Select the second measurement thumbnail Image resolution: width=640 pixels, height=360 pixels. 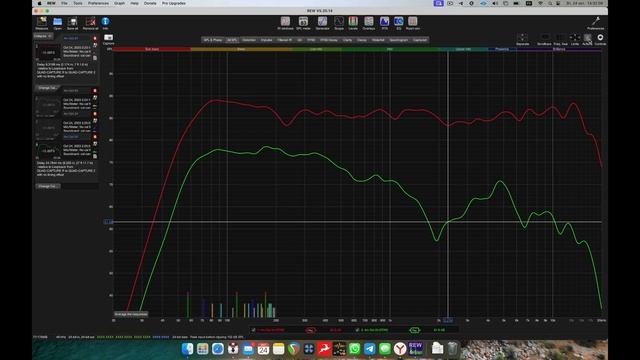[48, 106]
